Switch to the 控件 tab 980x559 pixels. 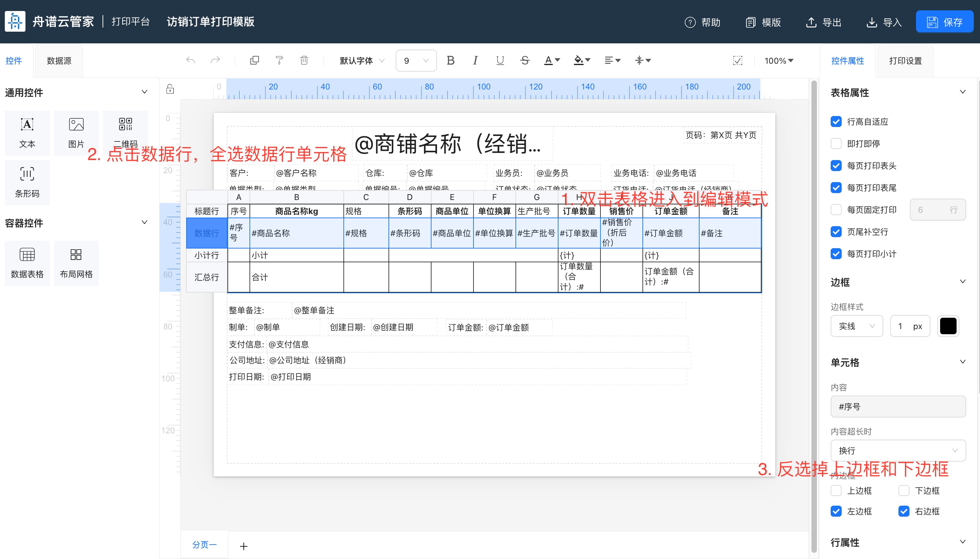click(14, 61)
